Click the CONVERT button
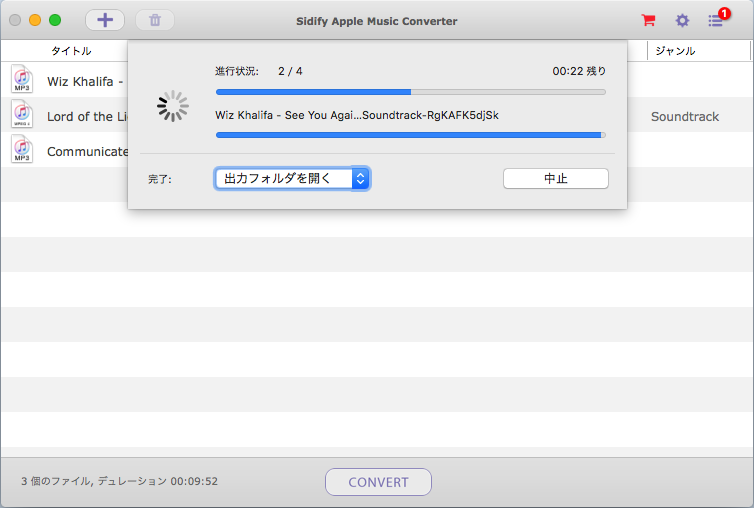Image resolution: width=754 pixels, height=508 pixels. click(378, 482)
